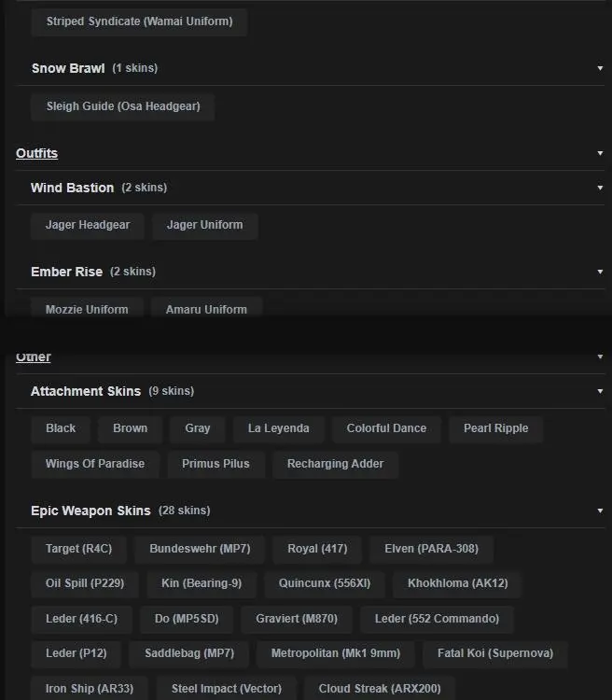Choose the Bundeswehr (MP7) weapon skin
The width and height of the screenshot is (612, 700).
click(x=199, y=549)
